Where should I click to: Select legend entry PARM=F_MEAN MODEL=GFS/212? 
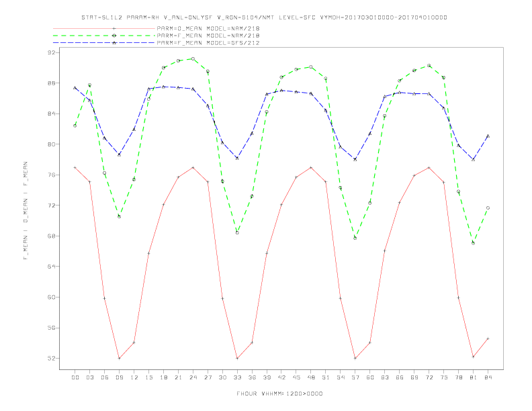tap(208, 43)
